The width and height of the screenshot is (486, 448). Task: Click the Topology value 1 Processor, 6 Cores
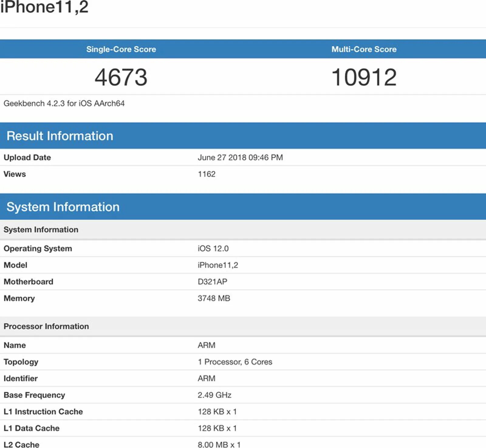tap(234, 362)
